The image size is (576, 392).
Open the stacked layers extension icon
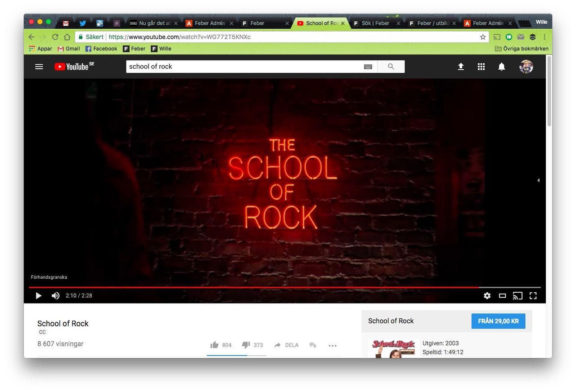pyautogui.click(x=532, y=37)
